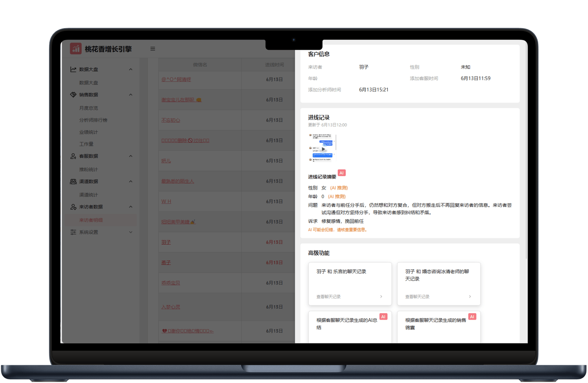Click the 客服数据 headset person icon
The width and height of the screenshot is (588, 383).
pyautogui.click(x=73, y=156)
